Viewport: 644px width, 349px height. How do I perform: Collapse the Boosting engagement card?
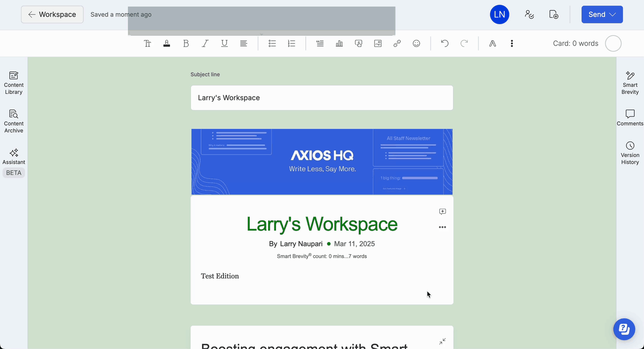(442, 342)
